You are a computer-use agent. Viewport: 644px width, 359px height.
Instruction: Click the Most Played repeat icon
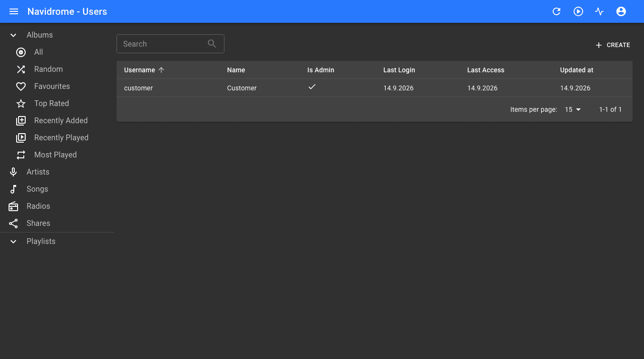(21, 155)
